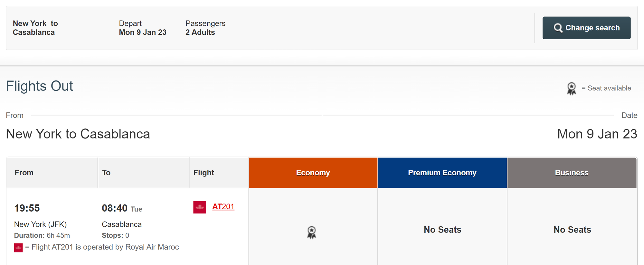Open the AT201 flight details link

point(223,207)
